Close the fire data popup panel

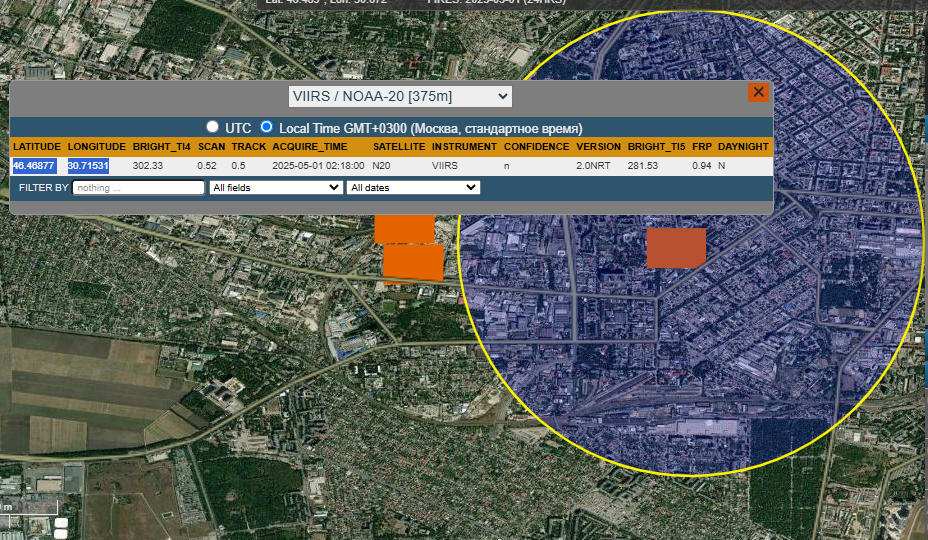click(x=758, y=92)
